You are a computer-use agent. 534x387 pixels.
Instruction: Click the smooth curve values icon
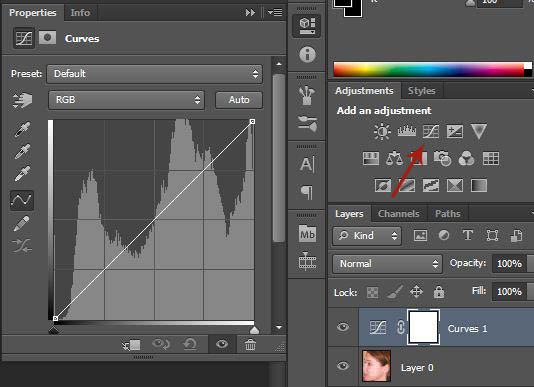[22, 246]
